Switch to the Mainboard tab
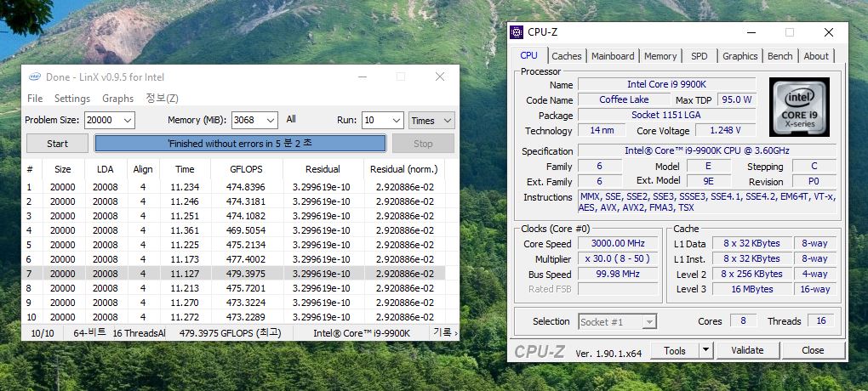The height and width of the screenshot is (391, 868). point(613,56)
